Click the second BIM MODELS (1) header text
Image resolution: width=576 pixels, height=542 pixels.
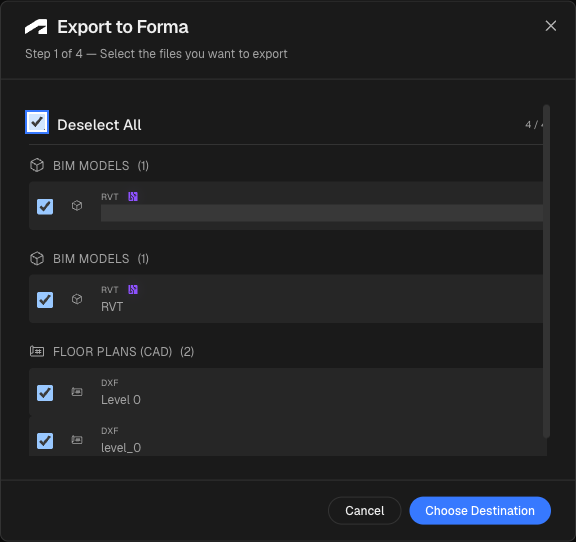[x=101, y=259]
